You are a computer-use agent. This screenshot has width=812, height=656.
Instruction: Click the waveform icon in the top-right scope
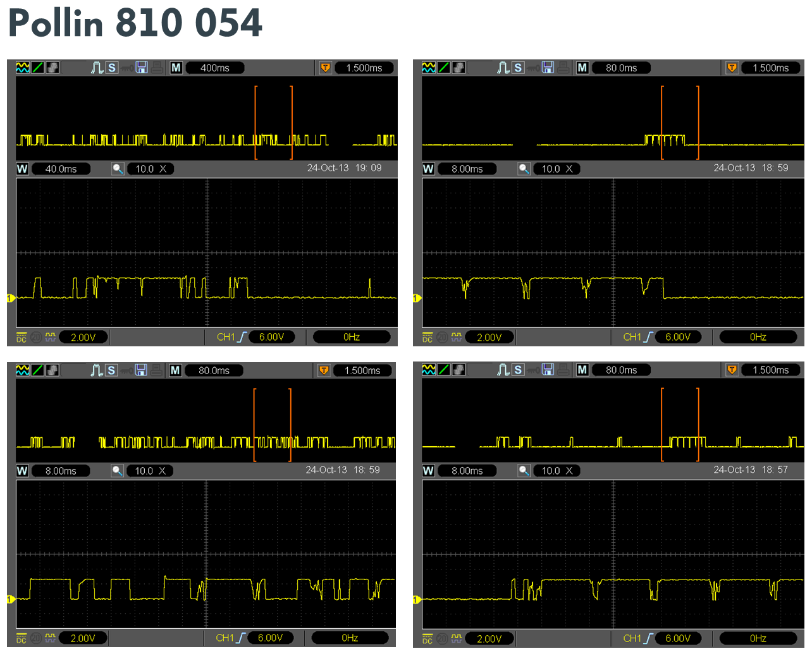429,68
